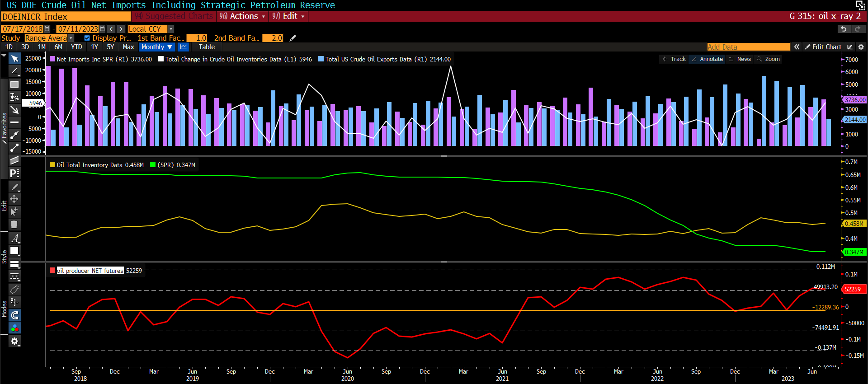The image size is (868, 384).
Task: Select the rectangle annotation tool
Action: pos(14,84)
